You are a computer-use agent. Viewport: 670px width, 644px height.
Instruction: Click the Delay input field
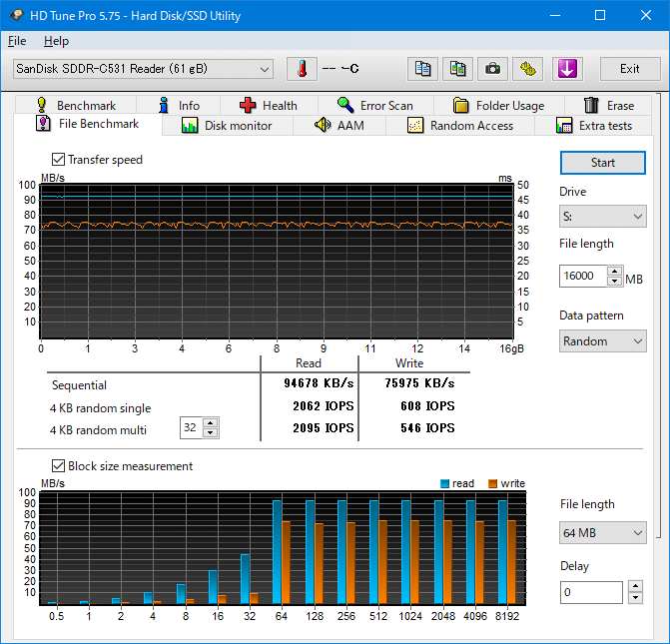[x=590, y=592]
